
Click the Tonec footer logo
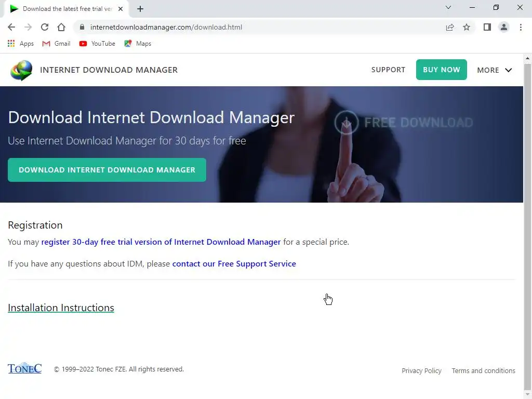25,368
